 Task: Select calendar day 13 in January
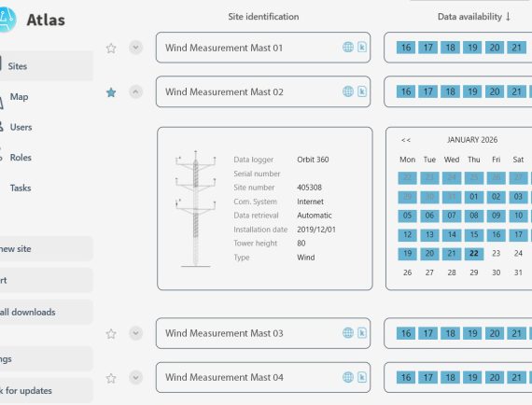(429, 235)
